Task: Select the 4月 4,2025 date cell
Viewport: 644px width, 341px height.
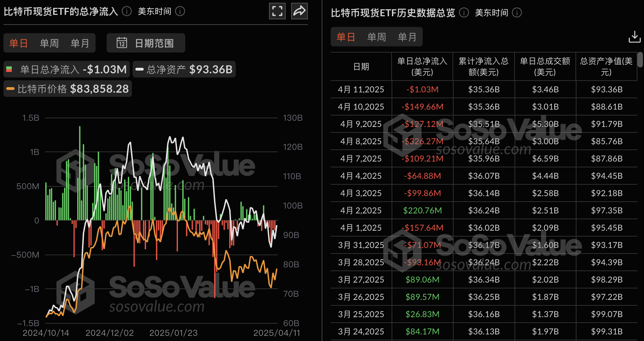Action: 361,176
